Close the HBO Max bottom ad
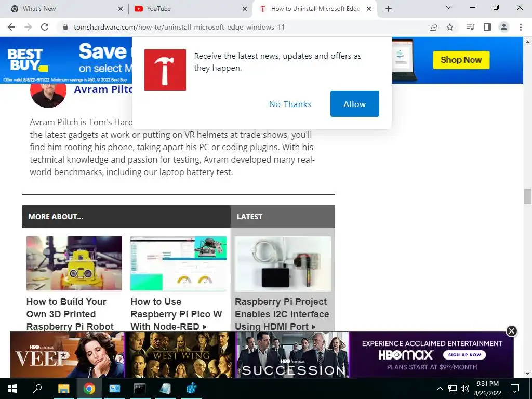This screenshot has height=399, width=532. click(x=511, y=331)
